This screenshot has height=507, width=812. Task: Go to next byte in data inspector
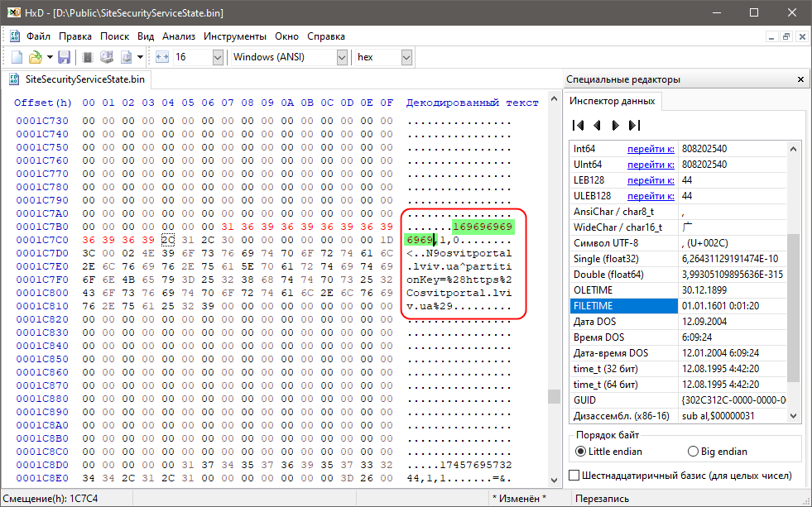(x=615, y=125)
